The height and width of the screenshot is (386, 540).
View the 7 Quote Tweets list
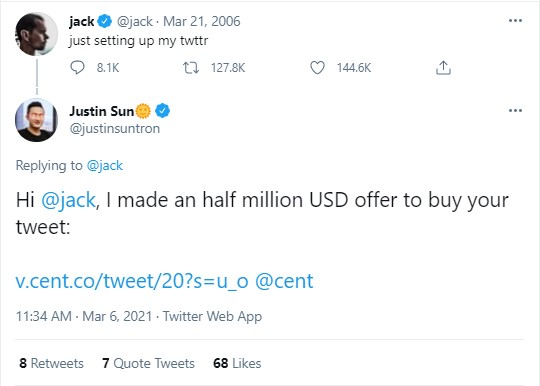tap(148, 363)
